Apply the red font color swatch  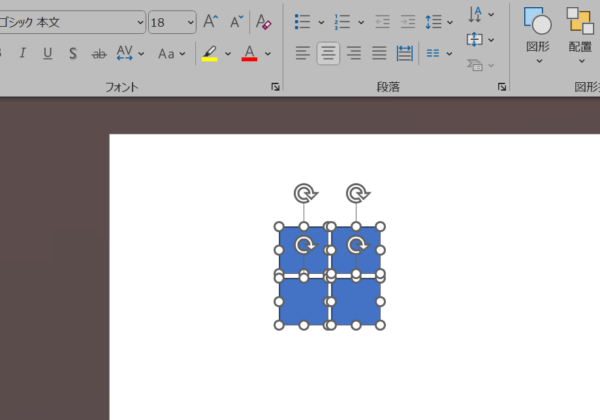click(250, 53)
